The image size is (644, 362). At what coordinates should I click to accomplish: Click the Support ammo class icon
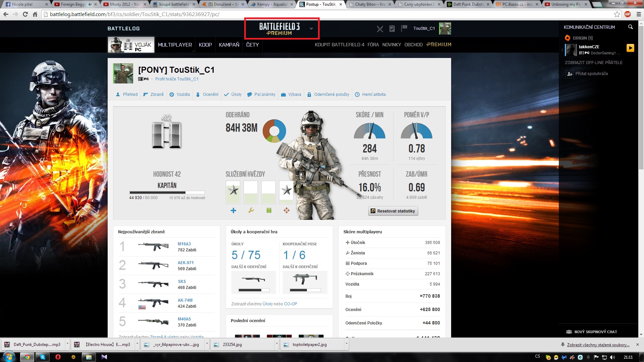[269, 210]
